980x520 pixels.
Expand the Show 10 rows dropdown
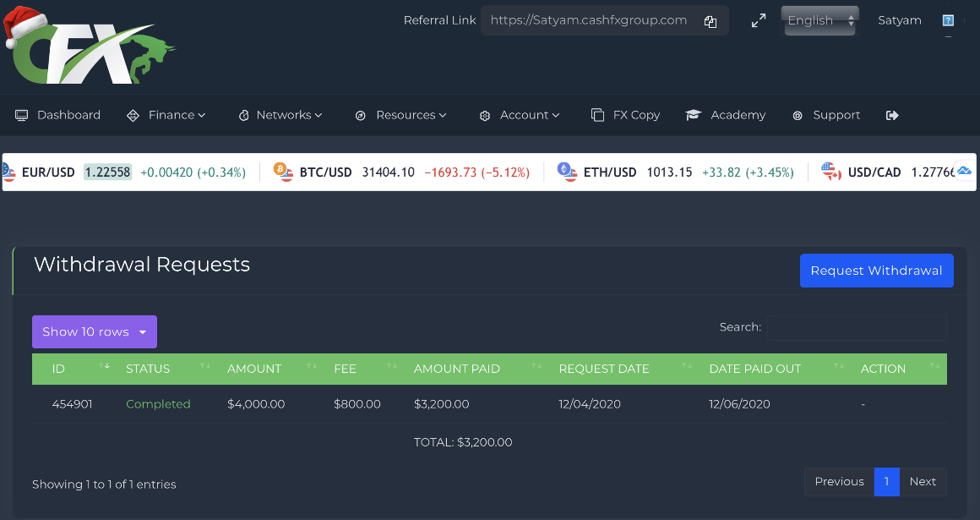(x=95, y=332)
